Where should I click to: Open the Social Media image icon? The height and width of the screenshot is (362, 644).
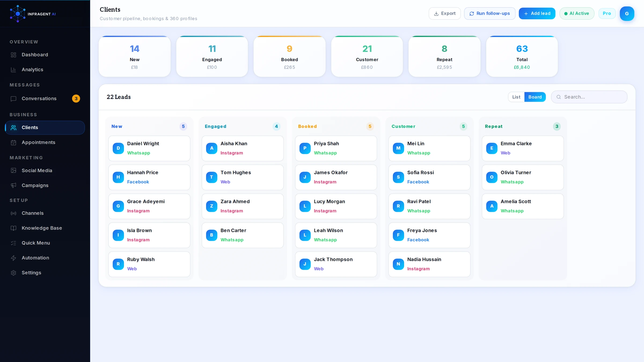pos(13,171)
